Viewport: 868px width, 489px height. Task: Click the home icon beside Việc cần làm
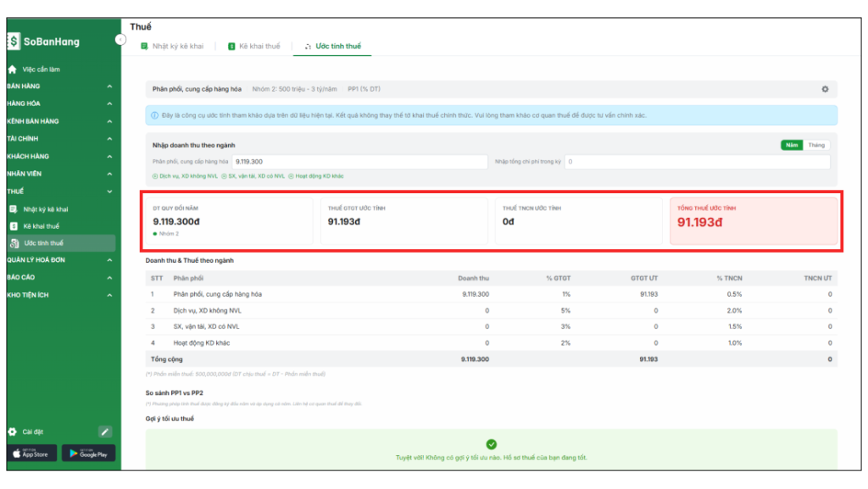coord(13,69)
